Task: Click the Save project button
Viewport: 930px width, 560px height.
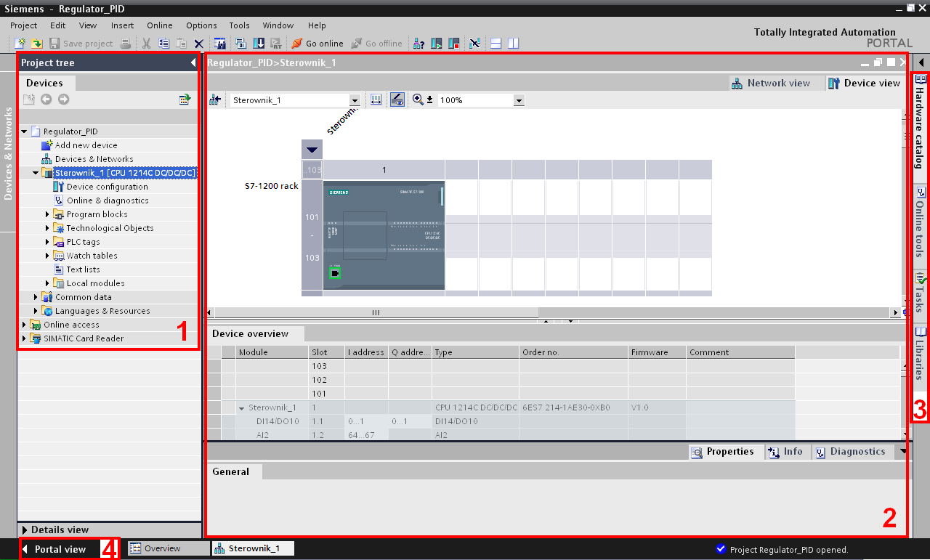Action: click(81, 44)
